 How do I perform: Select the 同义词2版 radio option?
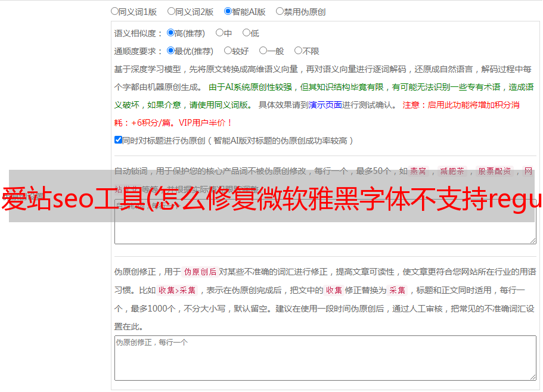(171, 11)
